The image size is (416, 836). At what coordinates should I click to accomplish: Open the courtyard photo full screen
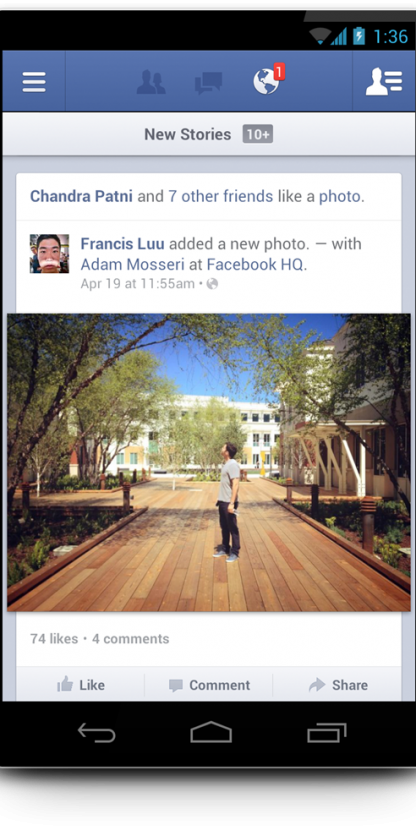(x=209, y=462)
